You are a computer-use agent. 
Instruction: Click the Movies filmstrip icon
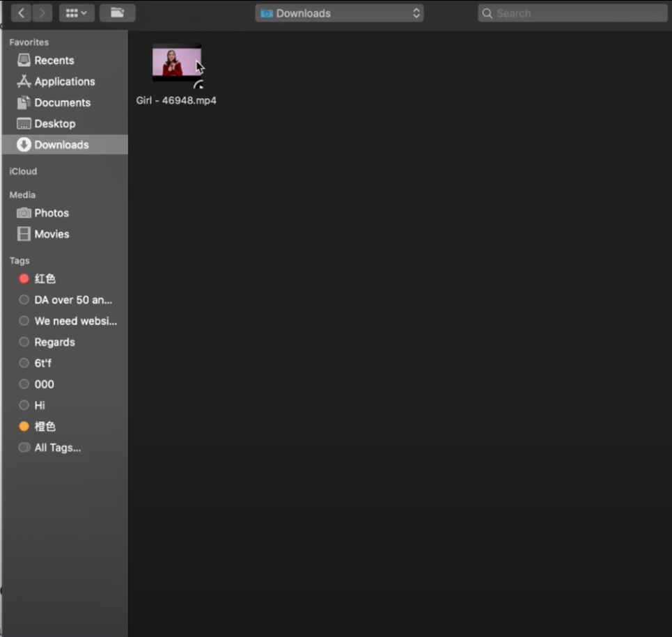click(24, 234)
